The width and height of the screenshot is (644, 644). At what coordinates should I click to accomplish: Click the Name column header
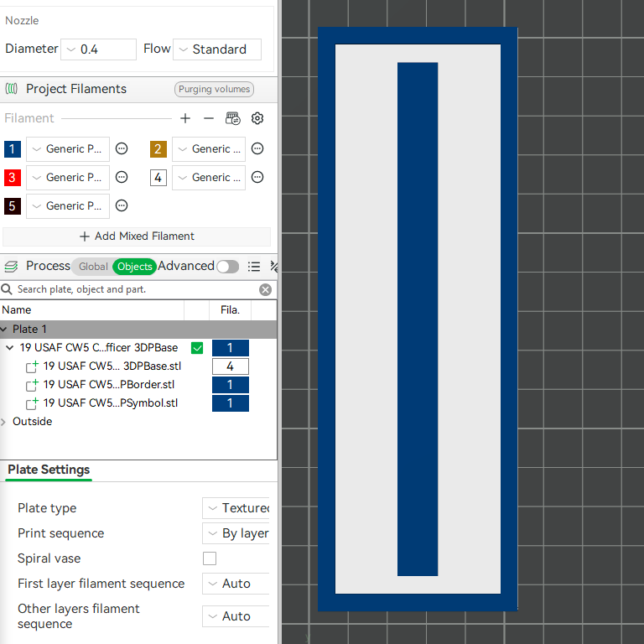click(92, 309)
